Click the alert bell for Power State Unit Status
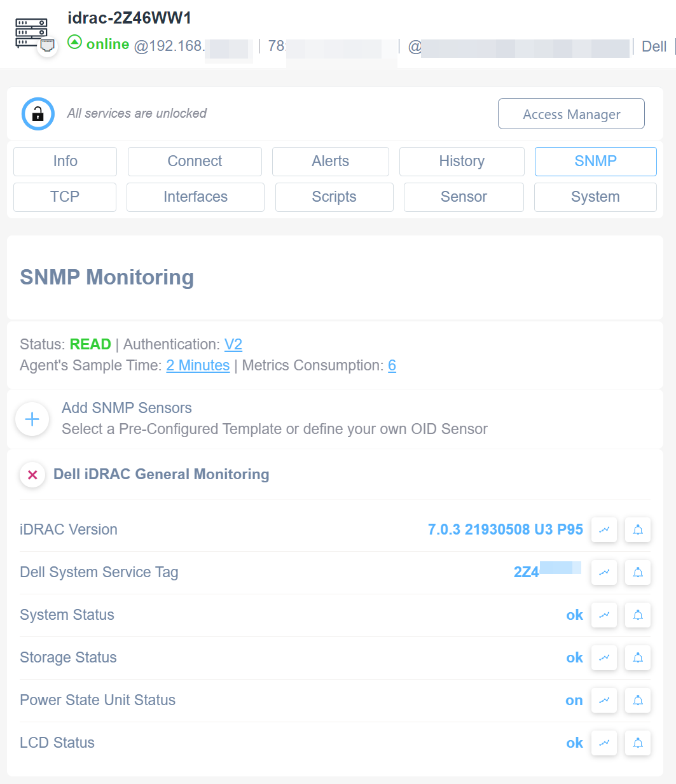The image size is (676, 784). pyautogui.click(x=638, y=700)
